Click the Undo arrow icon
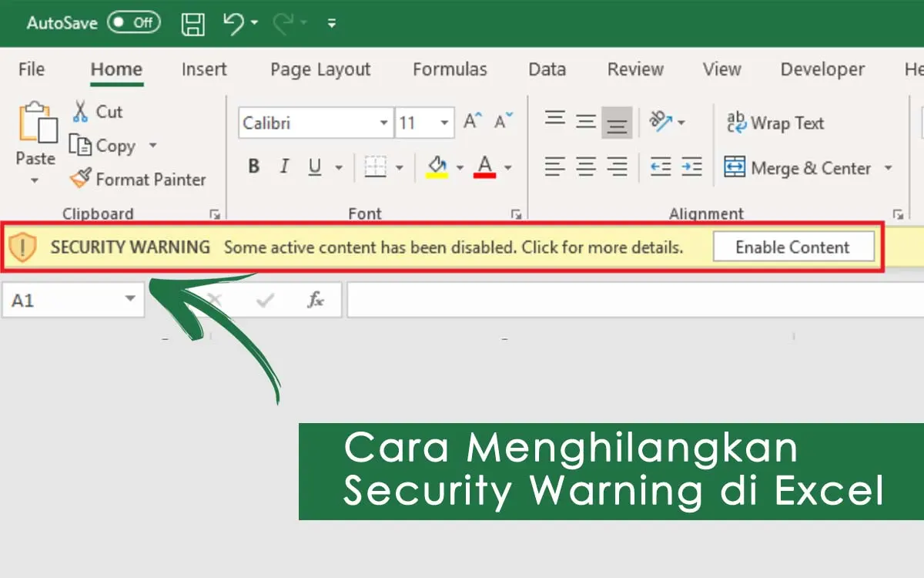 (234, 23)
